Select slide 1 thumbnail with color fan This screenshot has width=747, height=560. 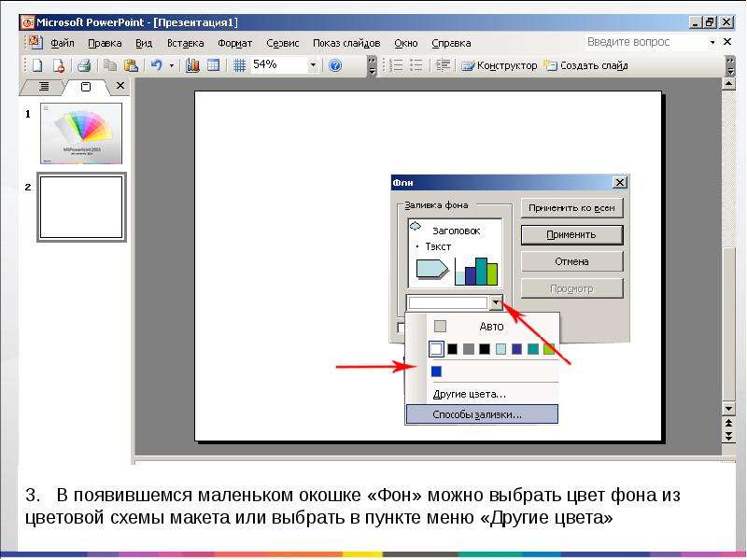[81, 133]
